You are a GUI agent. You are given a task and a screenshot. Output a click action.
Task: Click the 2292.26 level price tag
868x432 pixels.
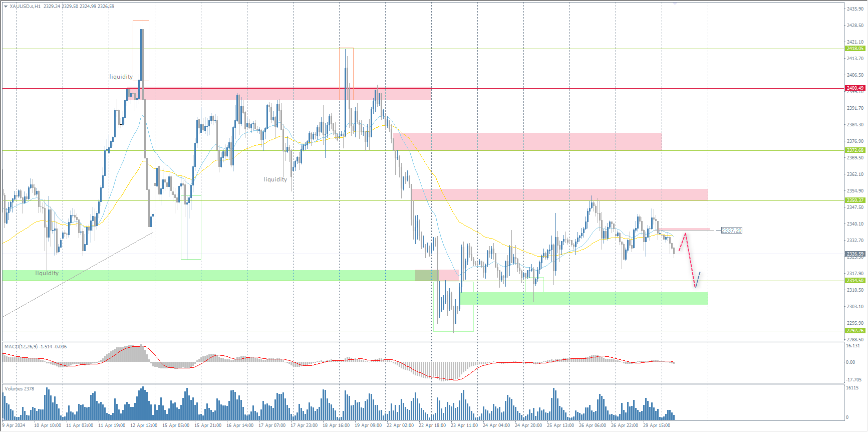pos(855,331)
